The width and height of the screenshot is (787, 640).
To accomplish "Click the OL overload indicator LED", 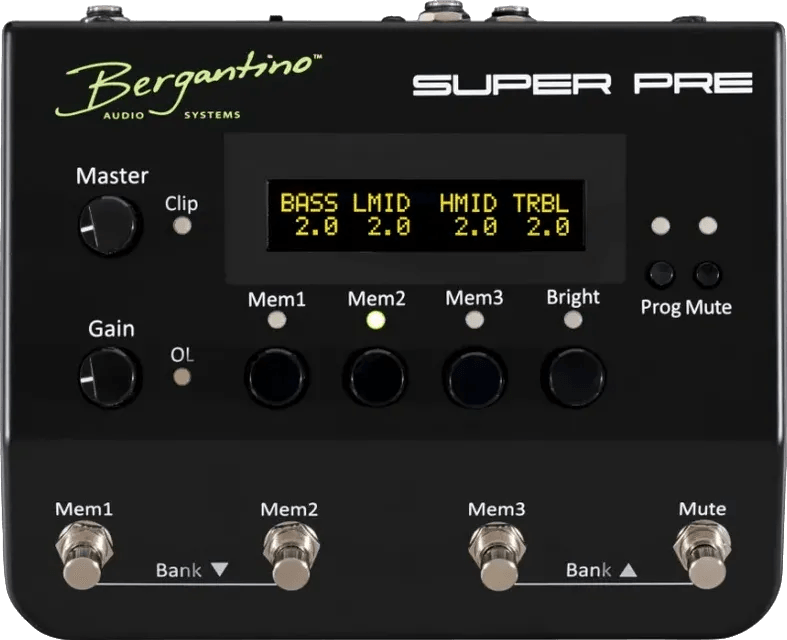I will pos(181,377).
